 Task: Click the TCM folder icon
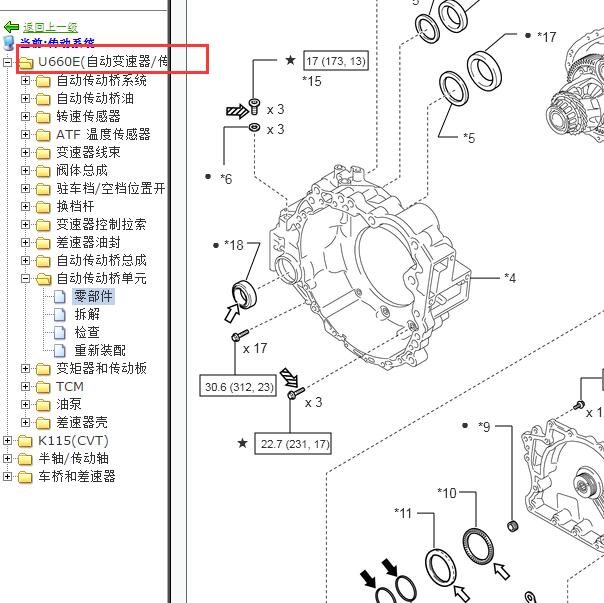coord(43,387)
